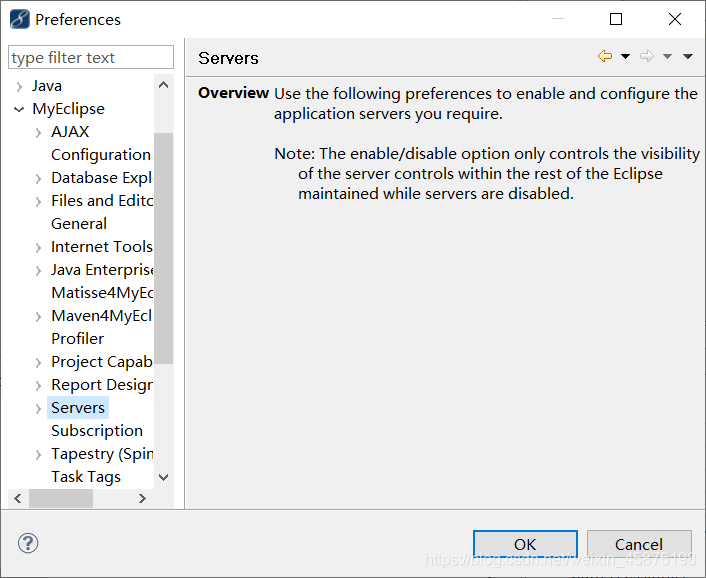Click the Cancel button
Viewport: 706px width, 578px height.
[639, 544]
